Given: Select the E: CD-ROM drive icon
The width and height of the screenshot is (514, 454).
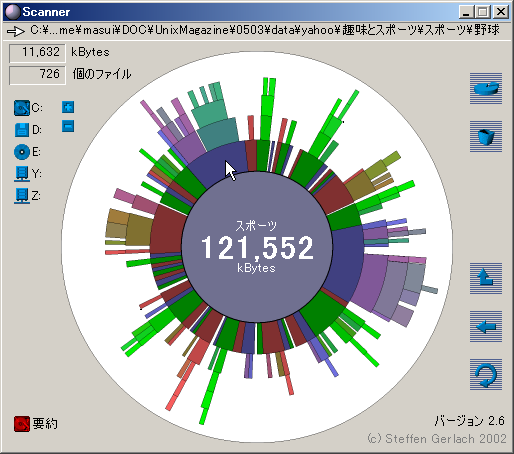Looking at the screenshot, I should [22, 152].
